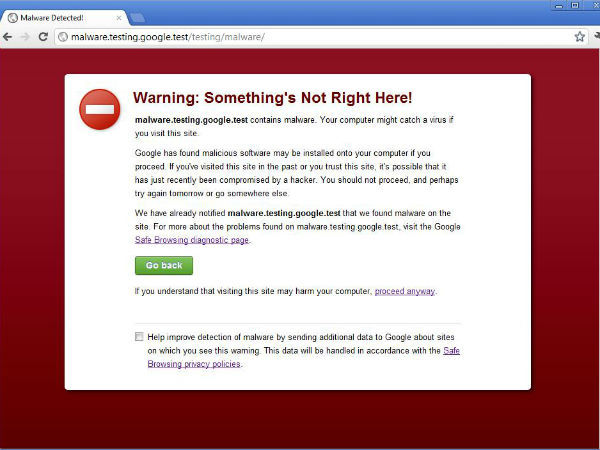Minimize the browser window

point(559,5)
